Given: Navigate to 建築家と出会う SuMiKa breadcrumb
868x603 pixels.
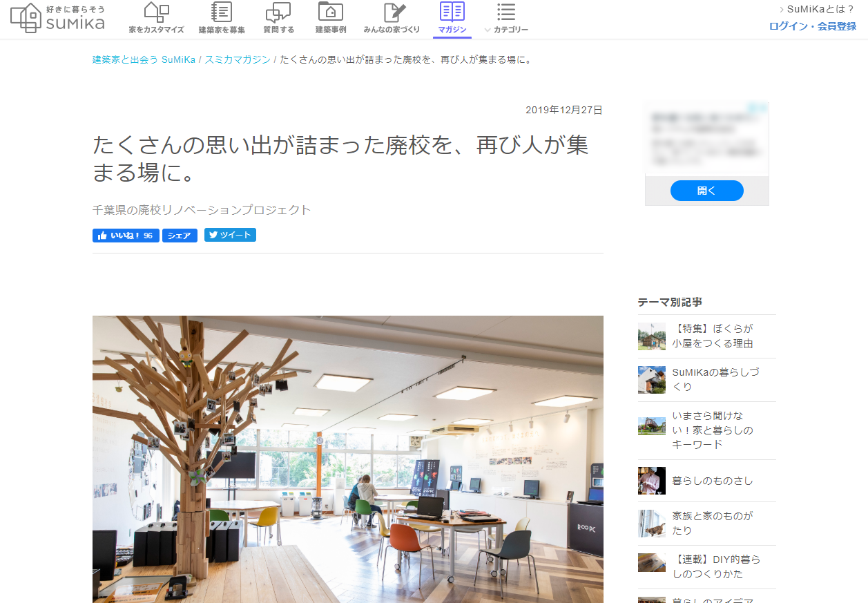Looking at the screenshot, I should pyautogui.click(x=144, y=59).
